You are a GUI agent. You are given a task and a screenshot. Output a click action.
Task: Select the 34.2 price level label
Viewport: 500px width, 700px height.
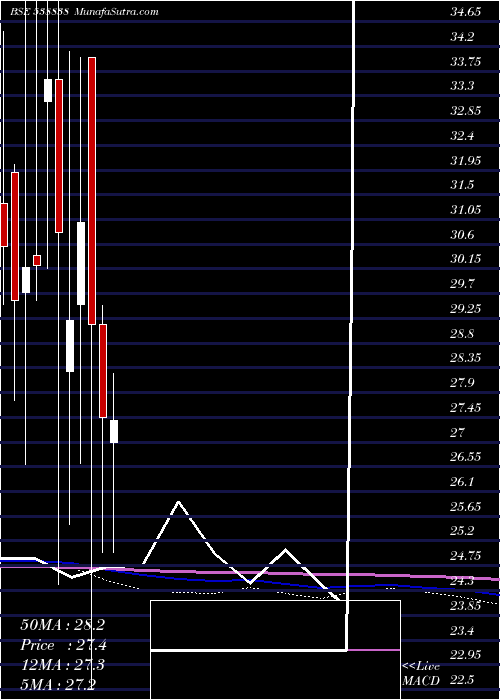(x=463, y=37)
